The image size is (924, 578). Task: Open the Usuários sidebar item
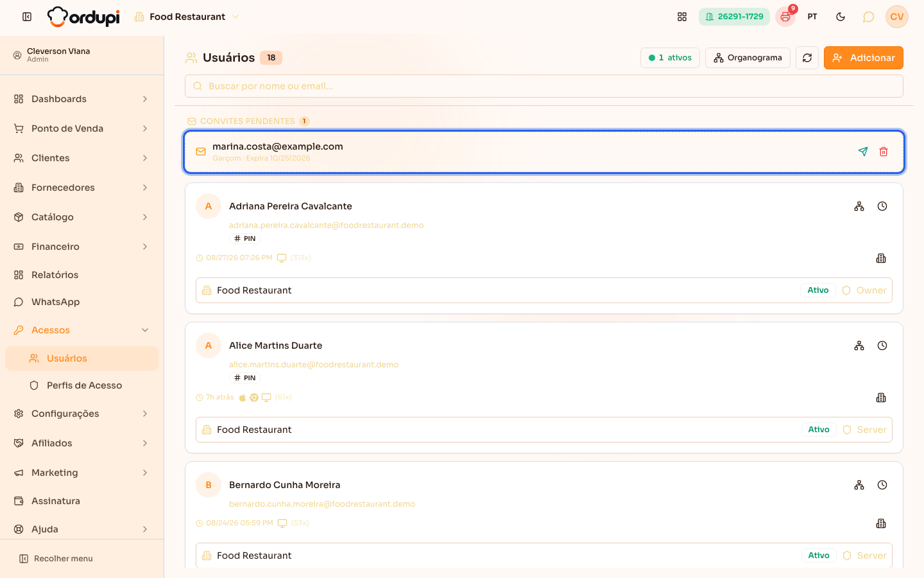click(81, 358)
